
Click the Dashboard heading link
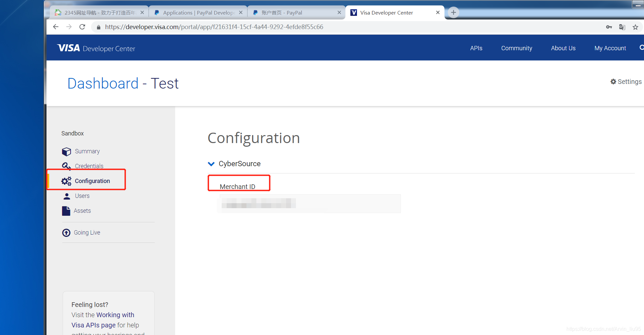click(103, 83)
